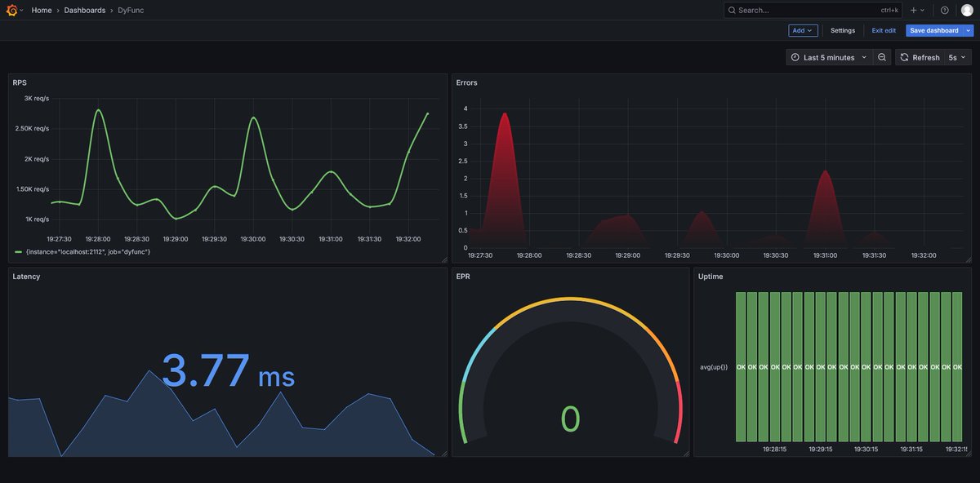The width and height of the screenshot is (980, 483).
Task: Click the RPS panel title
Action: [x=20, y=82]
